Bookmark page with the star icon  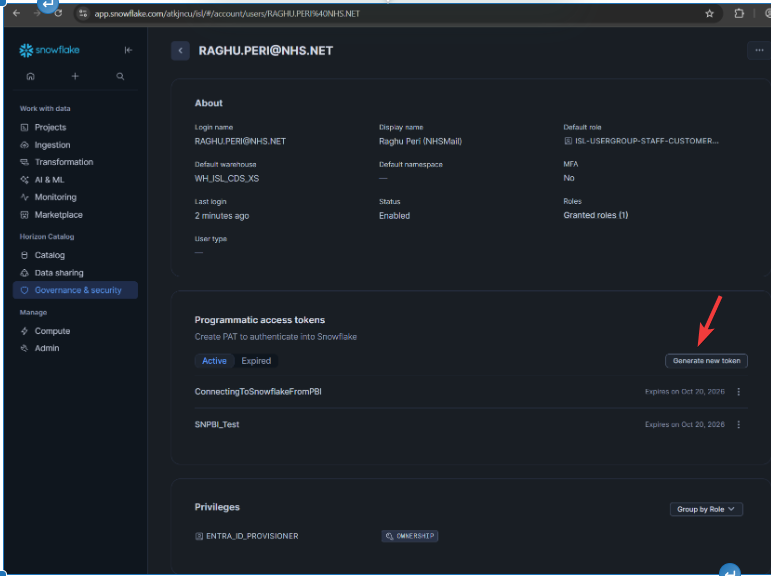709,14
